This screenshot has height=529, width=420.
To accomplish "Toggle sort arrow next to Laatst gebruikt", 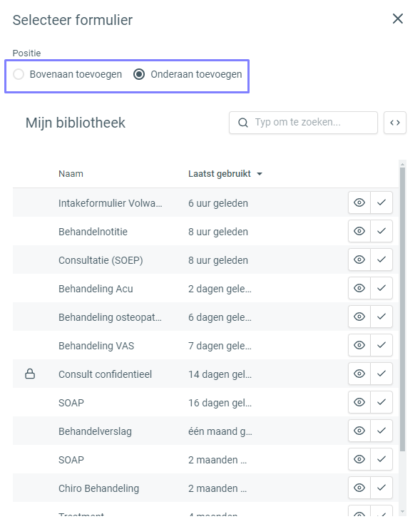I will 260,174.
